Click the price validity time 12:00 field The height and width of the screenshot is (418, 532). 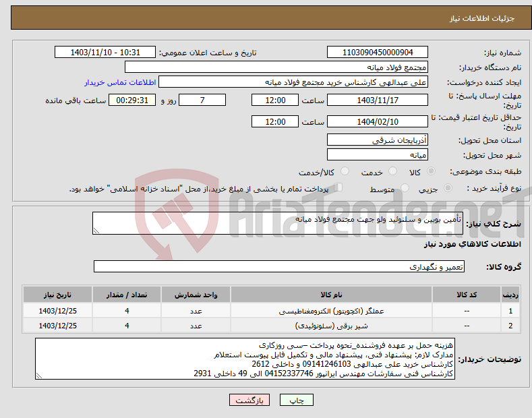tap(275, 121)
